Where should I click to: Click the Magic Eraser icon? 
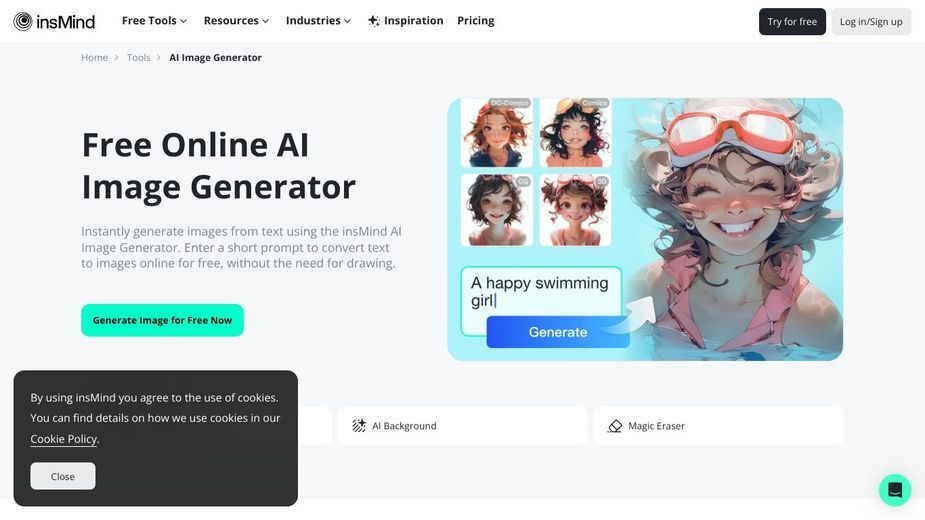[x=615, y=426]
